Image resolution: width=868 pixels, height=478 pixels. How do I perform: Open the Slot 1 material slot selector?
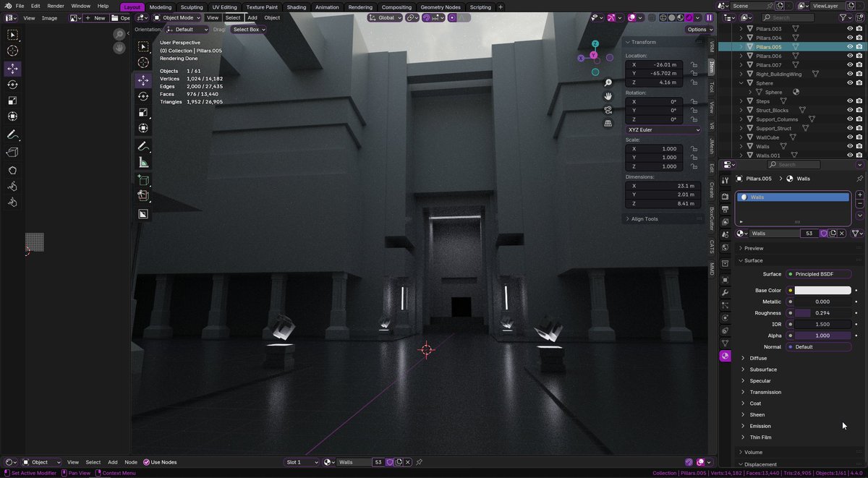(x=302, y=462)
